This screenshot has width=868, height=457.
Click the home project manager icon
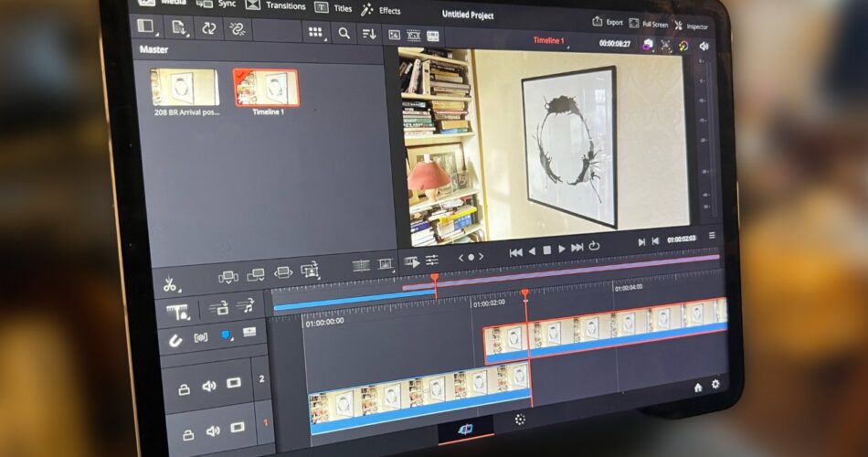point(698,387)
